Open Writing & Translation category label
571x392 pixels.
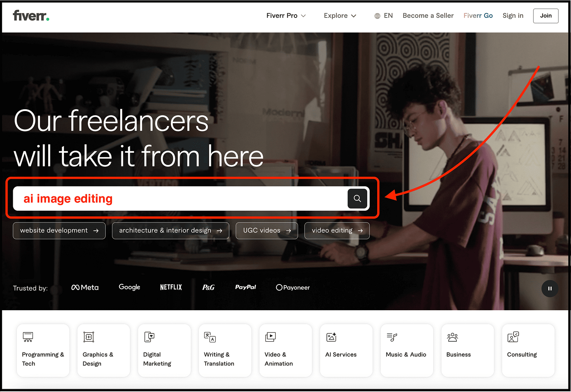click(219, 359)
